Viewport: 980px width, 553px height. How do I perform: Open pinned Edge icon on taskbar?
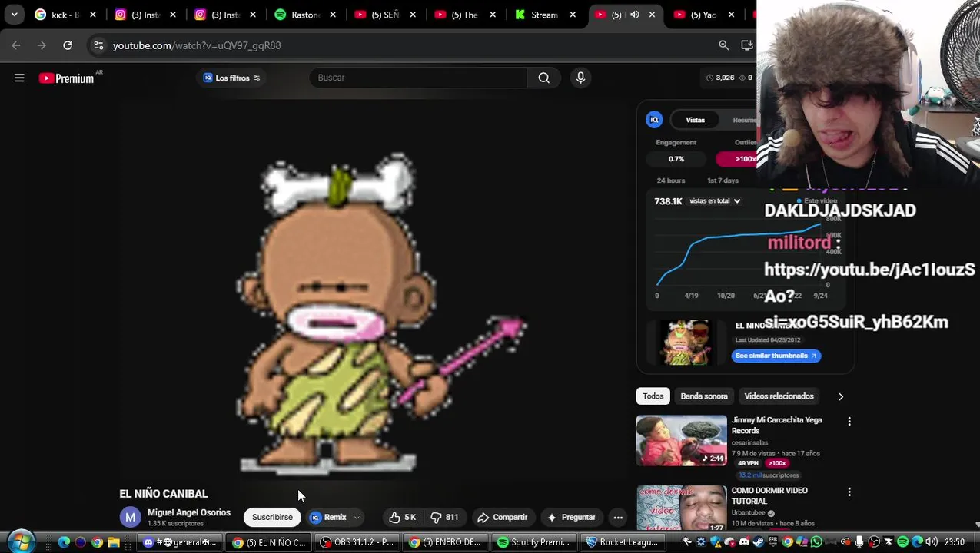64,542
